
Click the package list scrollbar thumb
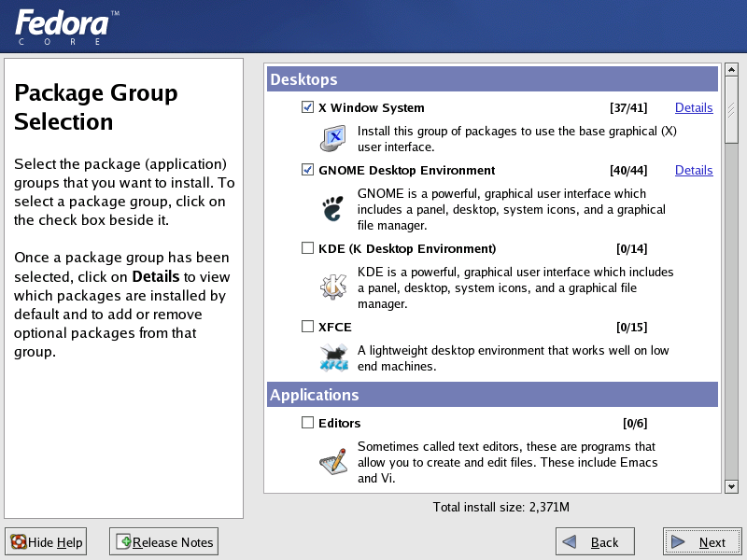pos(731,109)
